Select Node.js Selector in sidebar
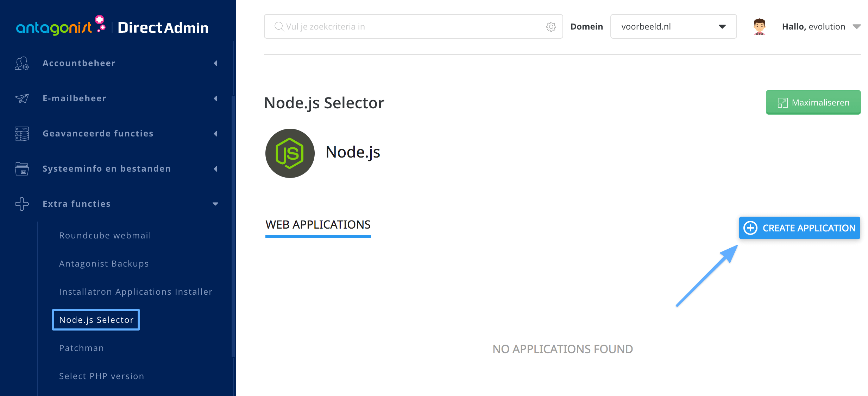 tap(96, 320)
